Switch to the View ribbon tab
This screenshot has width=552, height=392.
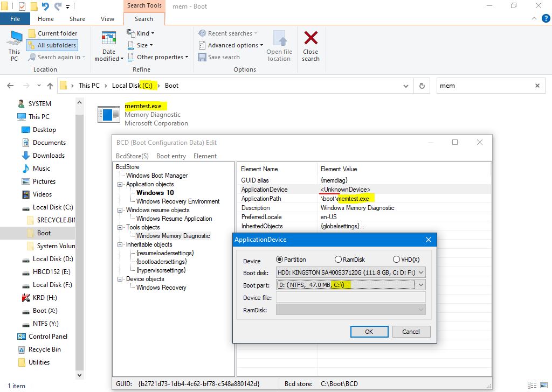107,19
